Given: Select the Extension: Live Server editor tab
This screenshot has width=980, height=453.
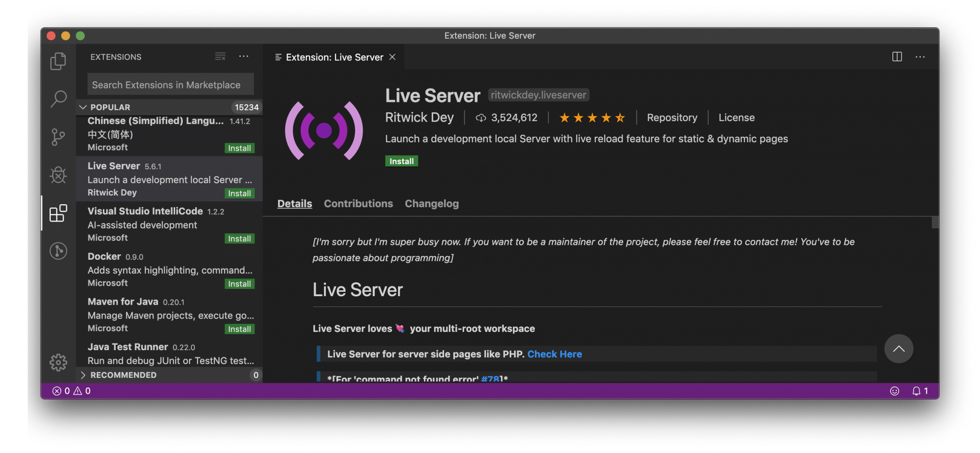Looking at the screenshot, I should point(334,57).
